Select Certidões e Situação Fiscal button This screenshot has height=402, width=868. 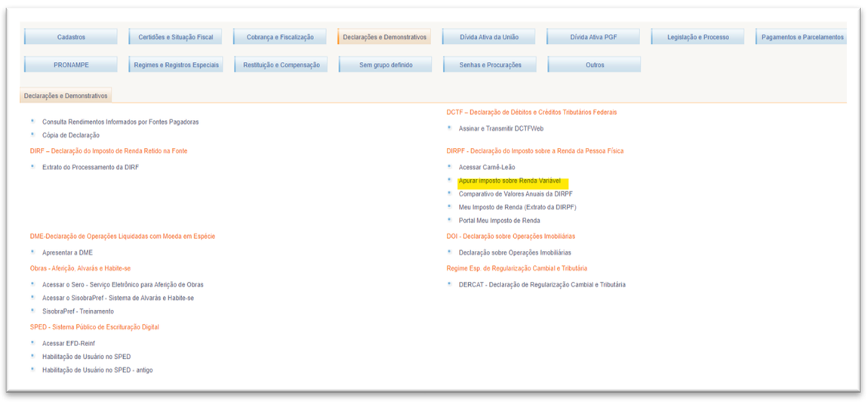[x=175, y=37]
